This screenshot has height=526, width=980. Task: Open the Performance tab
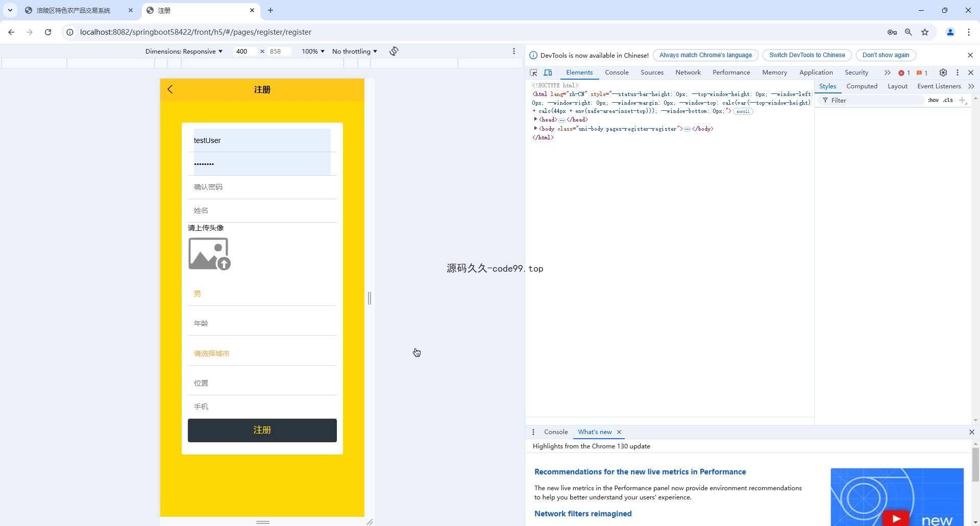pyautogui.click(x=731, y=73)
